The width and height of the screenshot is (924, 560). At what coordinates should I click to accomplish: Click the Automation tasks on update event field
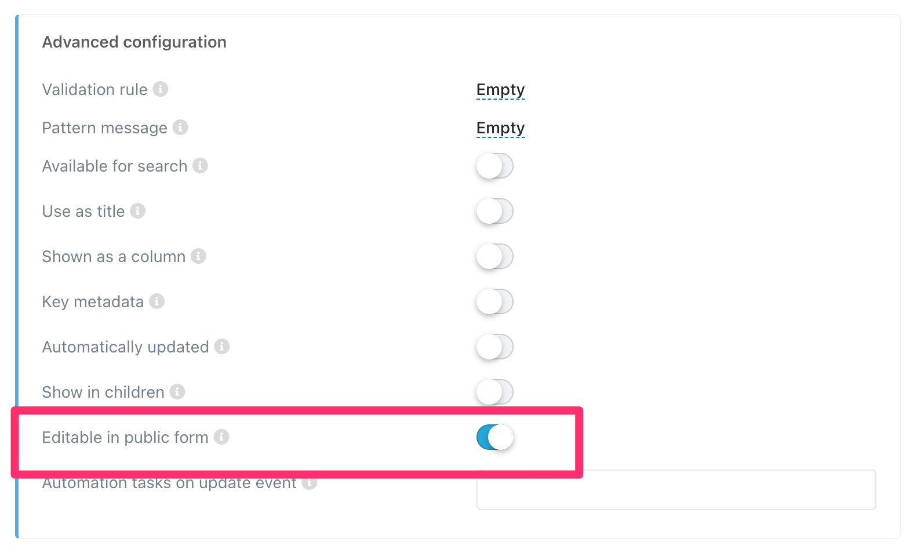point(676,491)
